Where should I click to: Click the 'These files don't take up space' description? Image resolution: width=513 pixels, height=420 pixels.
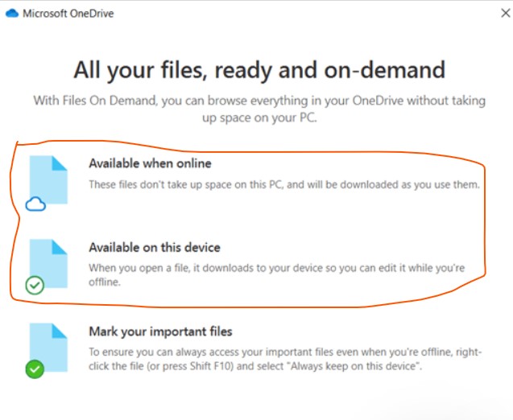tap(284, 185)
